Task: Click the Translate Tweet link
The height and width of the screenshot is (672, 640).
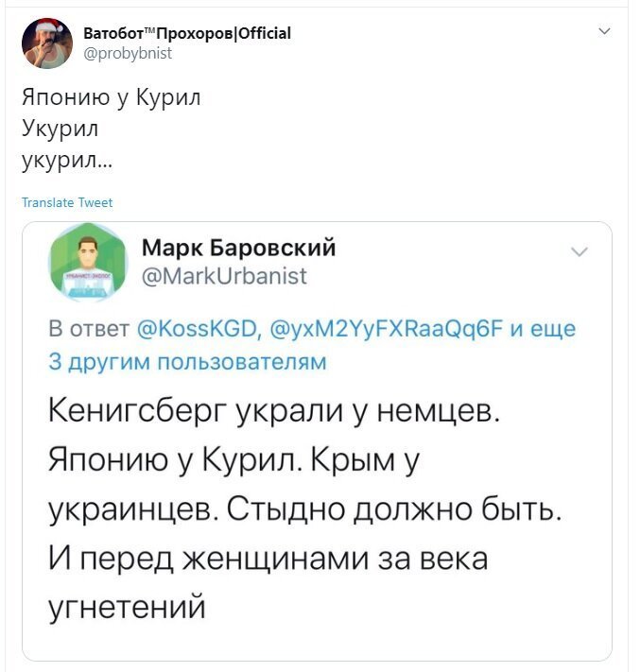Action: point(67,202)
